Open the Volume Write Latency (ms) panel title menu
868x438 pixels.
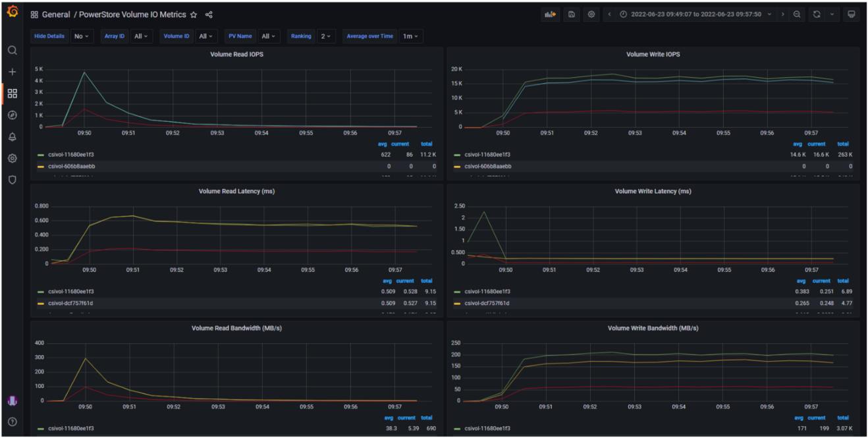pos(653,192)
